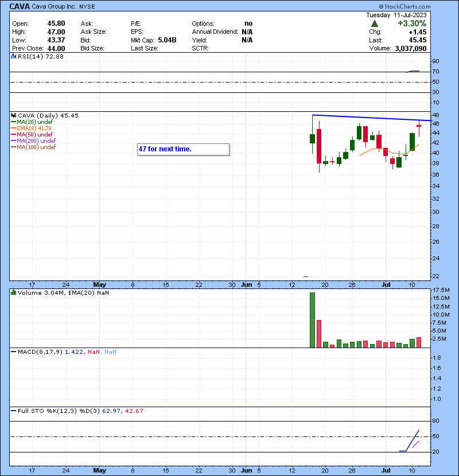Click the Chg +1.45 value
Screen dimensions: 459x476
(417, 32)
